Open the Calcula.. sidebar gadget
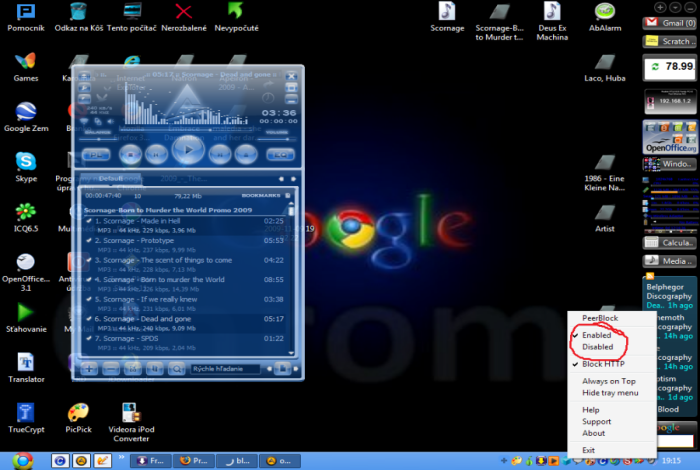Screen dimensions: 700x470 670,243
